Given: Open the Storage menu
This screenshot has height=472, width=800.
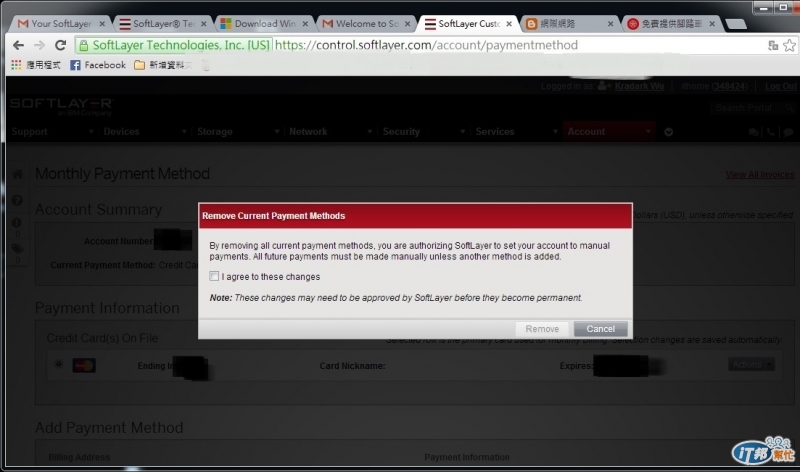Looking at the screenshot, I should pos(214,132).
